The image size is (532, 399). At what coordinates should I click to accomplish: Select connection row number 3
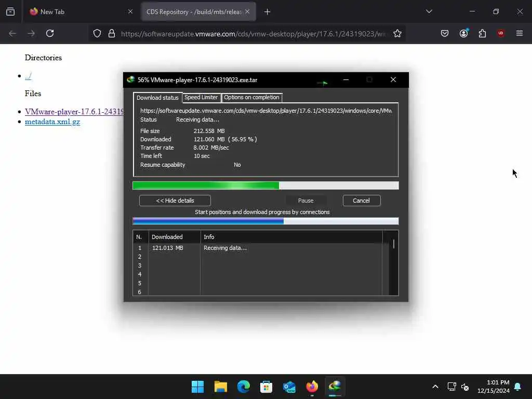tap(258, 265)
